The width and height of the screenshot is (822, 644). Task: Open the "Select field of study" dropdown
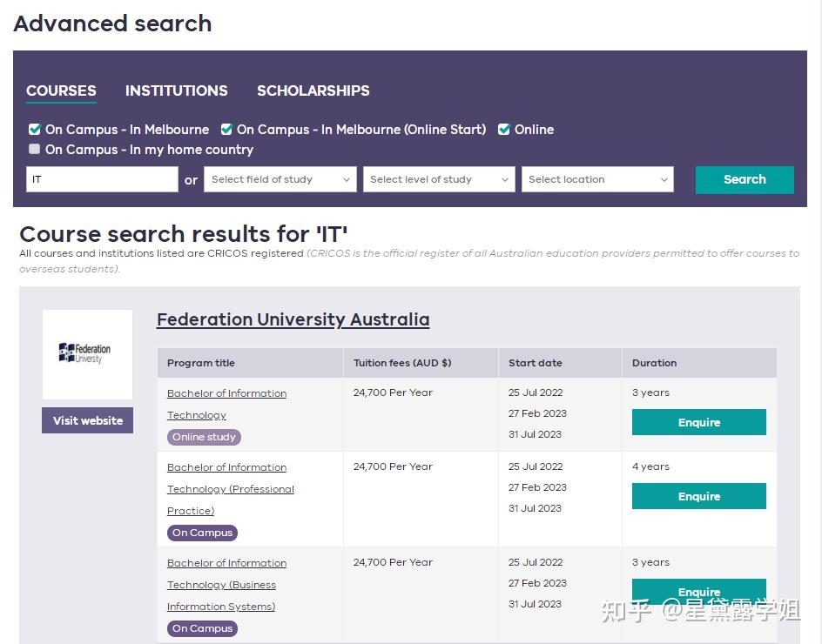[x=280, y=179]
